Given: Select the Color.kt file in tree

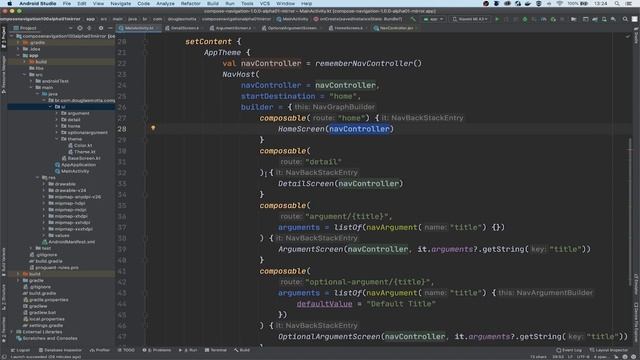Looking at the screenshot, I should point(80,145).
